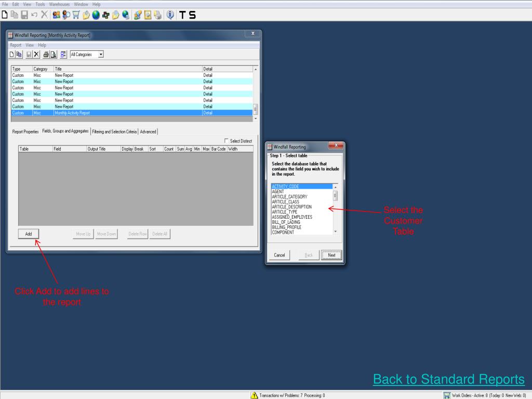Image resolution: width=532 pixels, height=399 pixels.
Task: Open the person search magnifier icon
Action: point(66,15)
